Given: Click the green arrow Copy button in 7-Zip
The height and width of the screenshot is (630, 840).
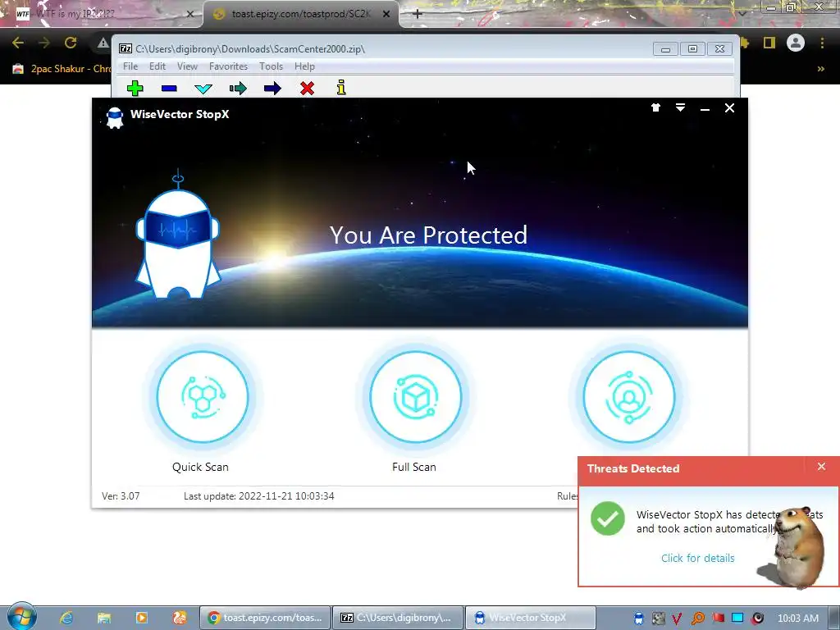Looking at the screenshot, I should tap(238, 89).
